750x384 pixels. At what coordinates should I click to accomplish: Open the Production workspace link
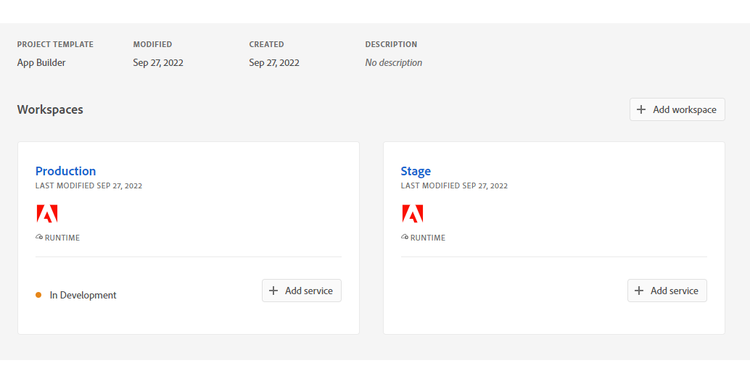(66, 171)
